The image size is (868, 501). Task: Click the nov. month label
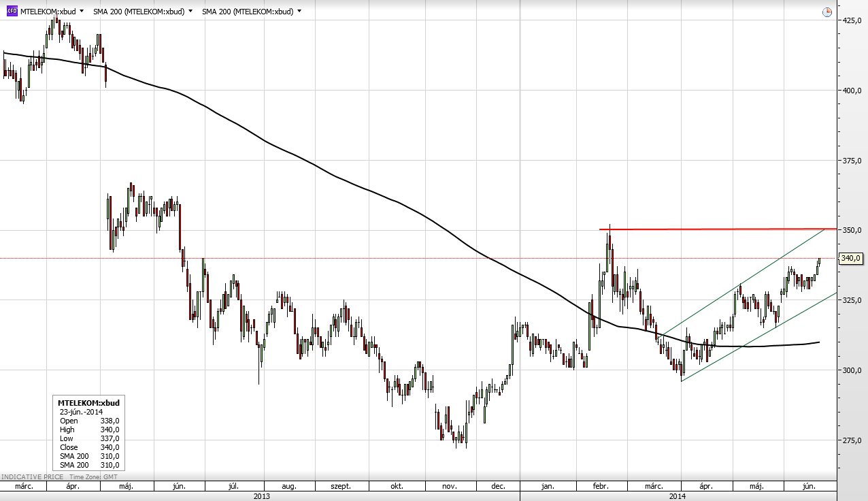pyautogui.click(x=449, y=487)
